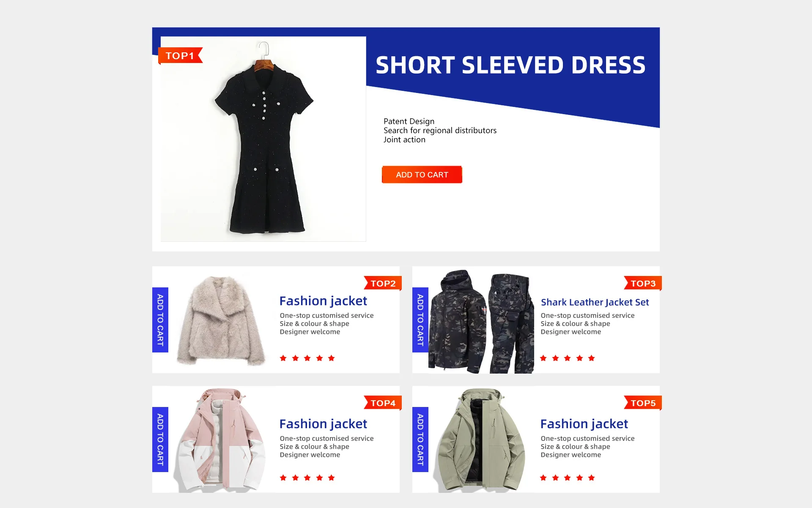The height and width of the screenshot is (508, 812).
Task: View the pink and white jacket image
Action: [222, 440]
